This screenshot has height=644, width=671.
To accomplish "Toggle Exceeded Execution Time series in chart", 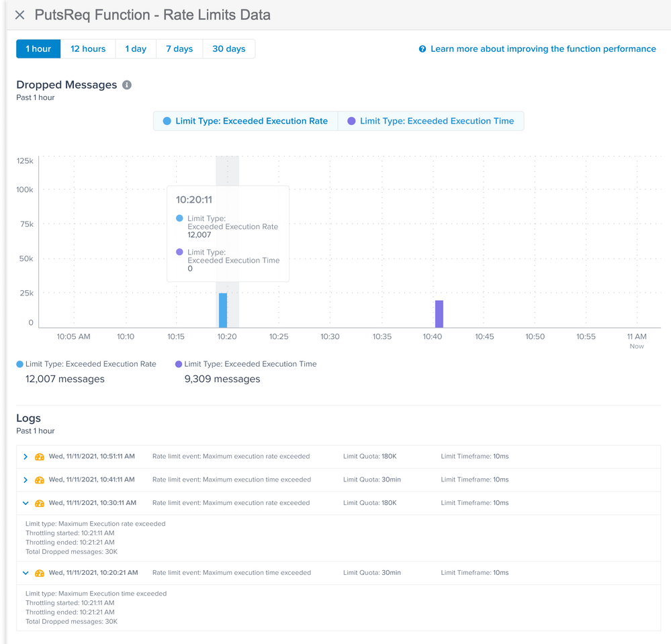I will [431, 122].
